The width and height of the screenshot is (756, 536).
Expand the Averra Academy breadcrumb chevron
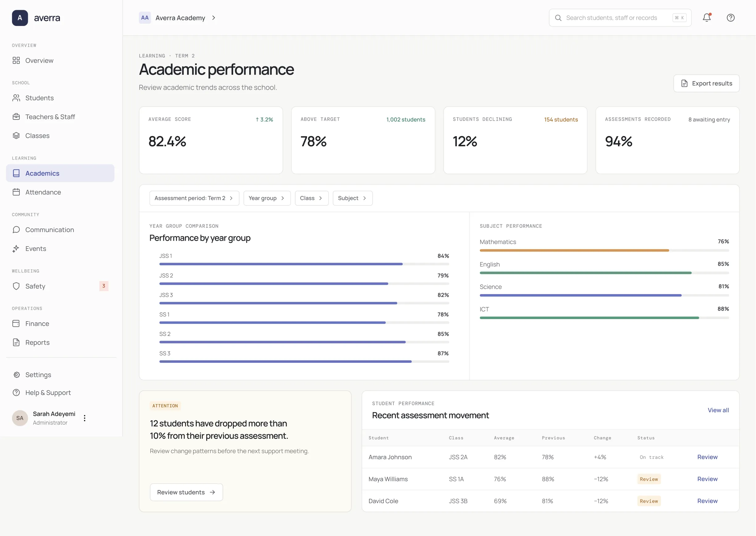point(213,18)
